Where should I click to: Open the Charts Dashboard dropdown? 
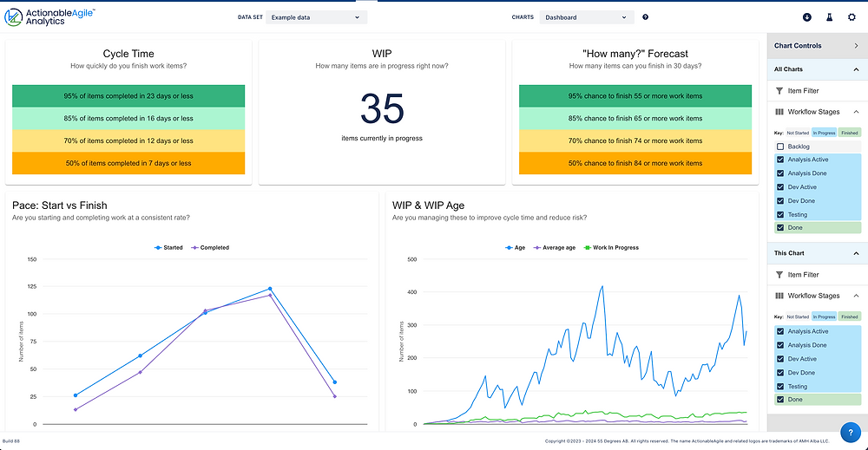point(586,17)
